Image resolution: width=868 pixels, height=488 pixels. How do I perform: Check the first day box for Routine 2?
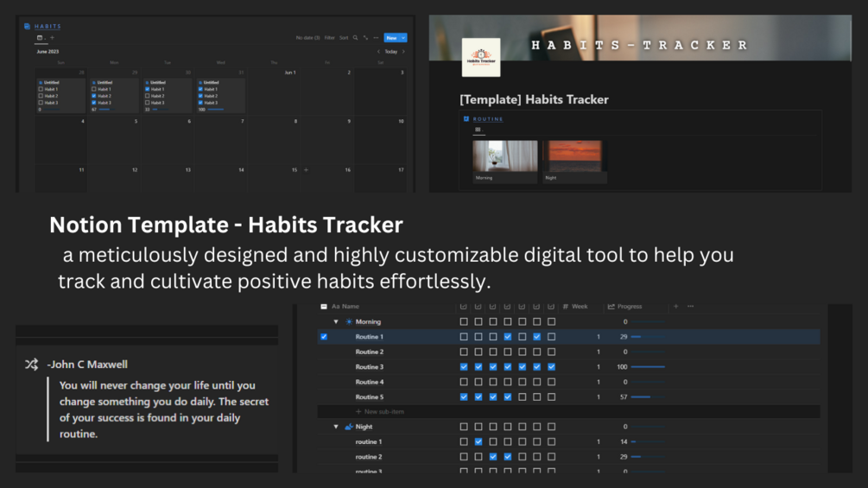[x=464, y=352]
